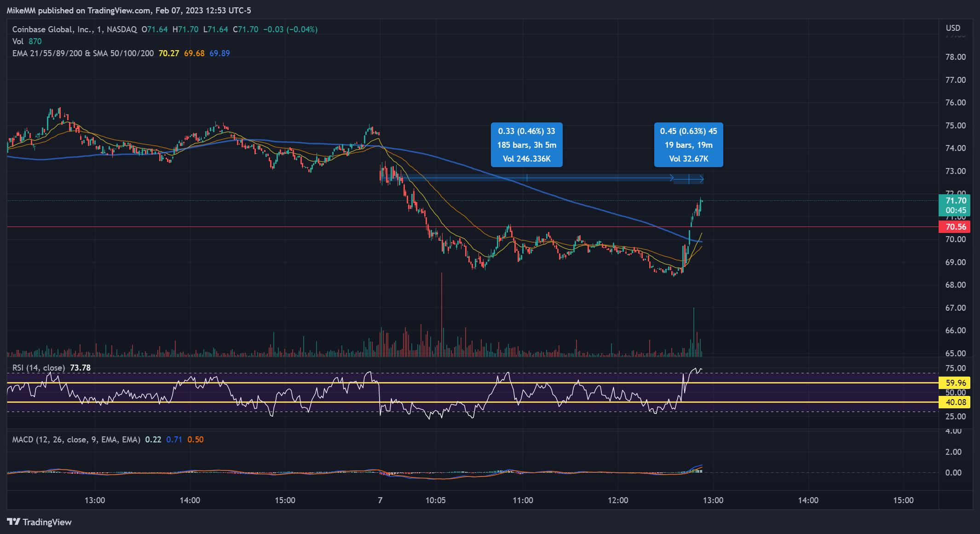Click the 68.00 price axis label
The height and width of the screenshot is (534, 980).
tap(956, 285)
